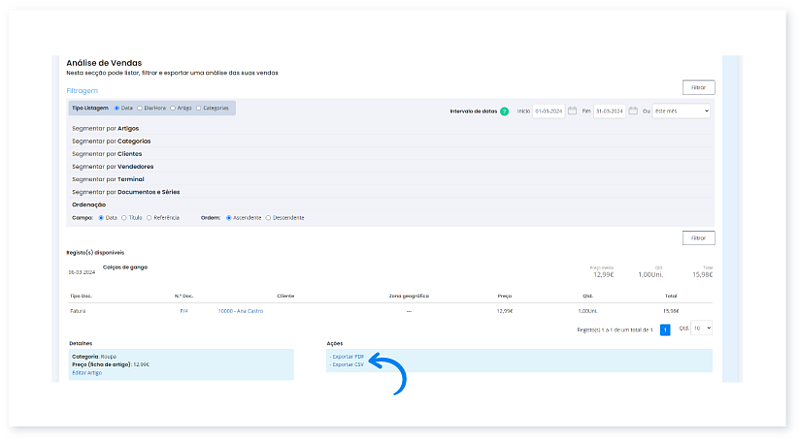Viewport: 800px width, 440px height.
Task: Click the top Filtrar button
Action: (697, 88)
